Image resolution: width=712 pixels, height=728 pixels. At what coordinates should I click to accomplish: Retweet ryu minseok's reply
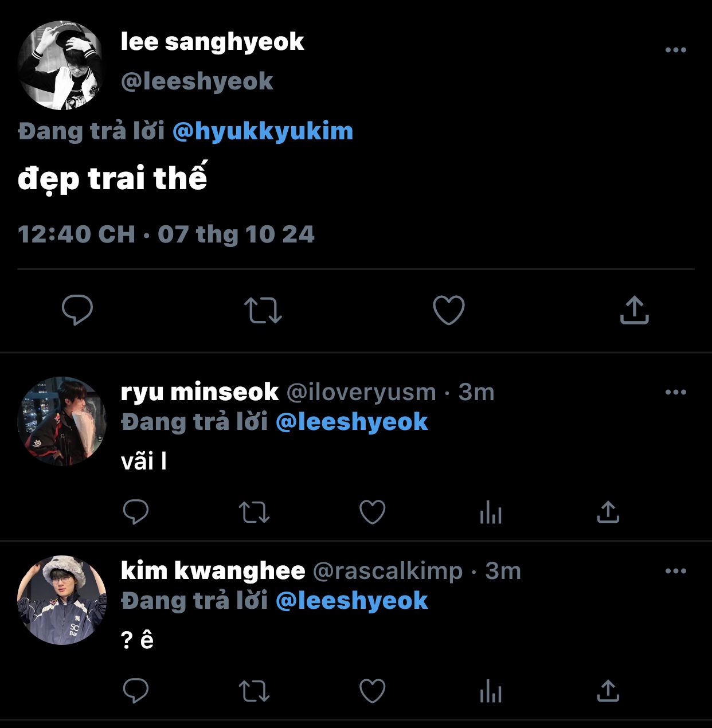[254, 512]
